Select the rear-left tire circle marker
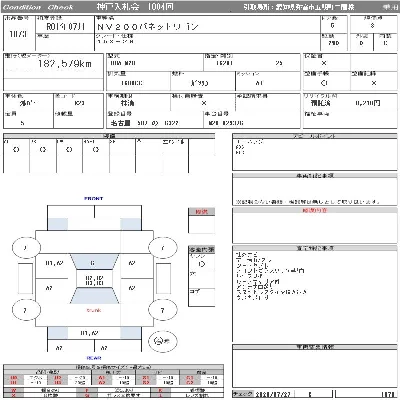Viewport: 400px width, 400px height. tap(26, 310)
